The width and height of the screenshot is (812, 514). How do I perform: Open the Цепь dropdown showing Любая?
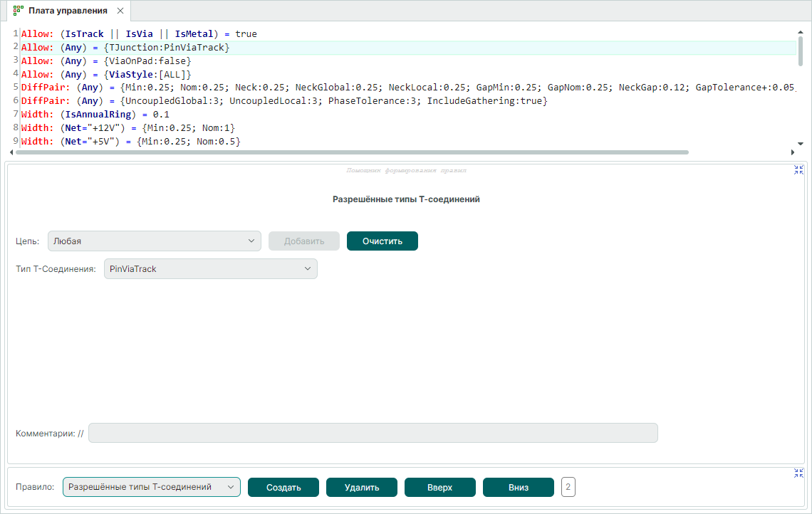tap(155, 241)
